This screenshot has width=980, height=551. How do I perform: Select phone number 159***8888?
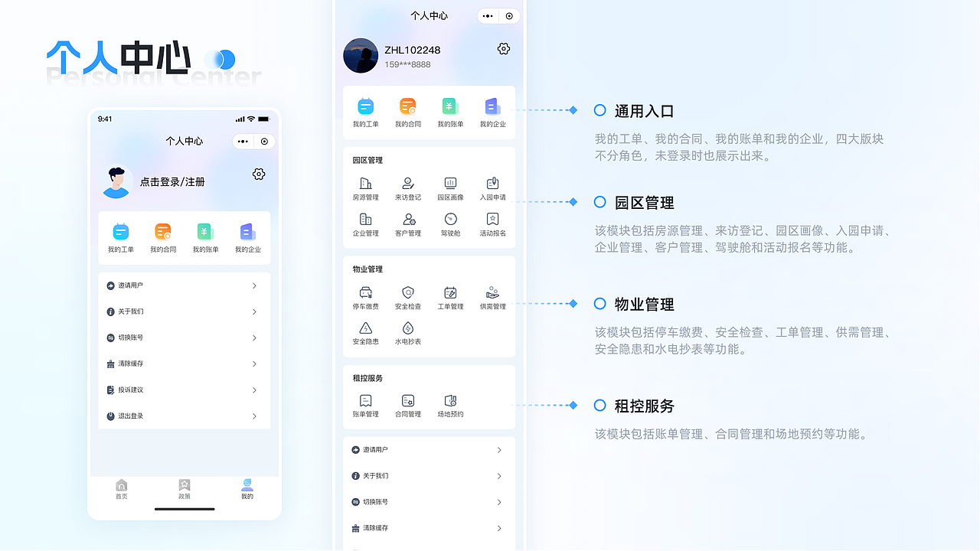407,64
